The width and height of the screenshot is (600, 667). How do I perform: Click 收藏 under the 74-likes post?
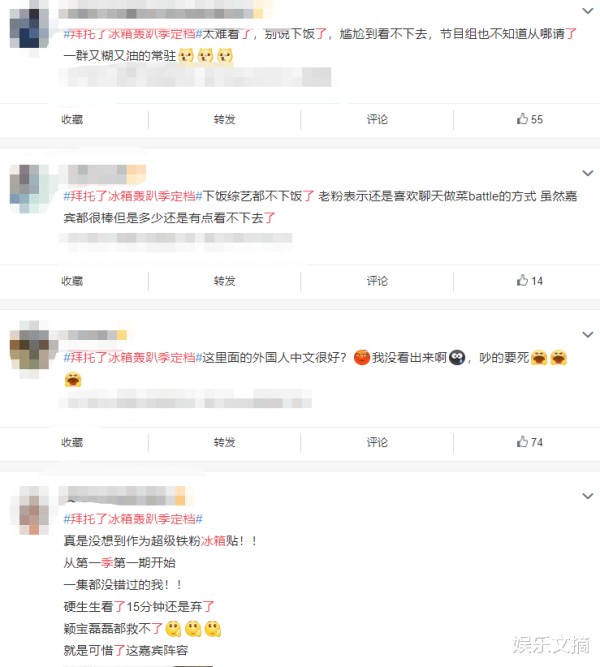72,442
